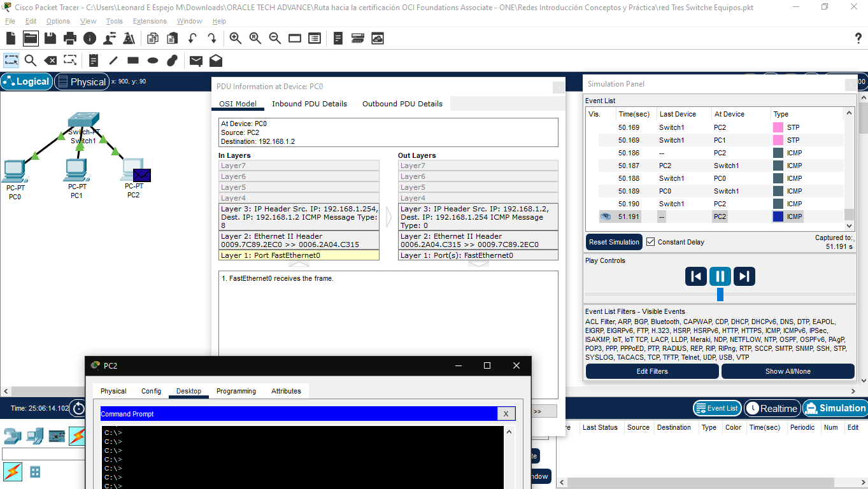
Task: Click pink STP swatch for Switch1 to PC2
Action: click(x=778, y=127)
